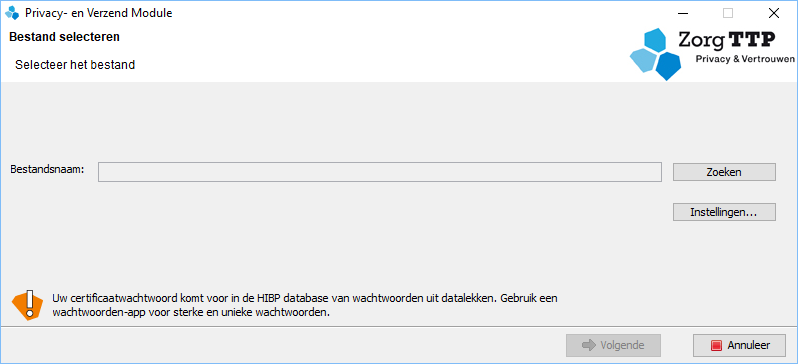This screenshot has width=798, height=364.
Task: Click the 'Selecteer het bestand' subtitle
Action: [x=75, y=65]
